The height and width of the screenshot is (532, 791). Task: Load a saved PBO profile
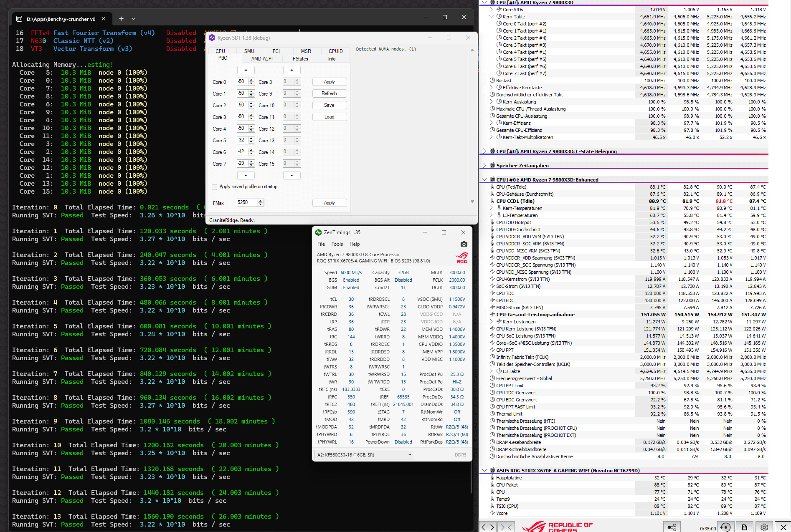click(329, 117)
